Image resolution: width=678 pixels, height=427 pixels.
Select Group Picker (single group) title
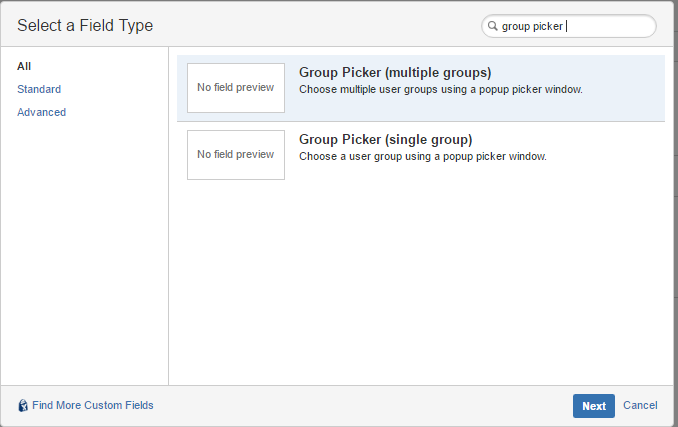tap(385, 139)
